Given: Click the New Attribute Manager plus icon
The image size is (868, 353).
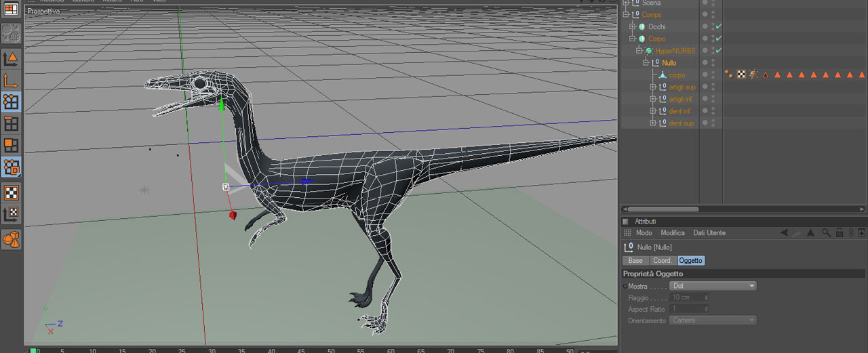Looking at the screenshot, I should (x=862, y=233).
